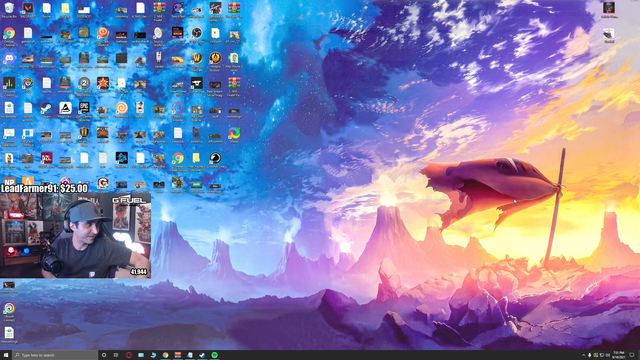This screenshot has width=640, height=360.
Task: Open the taskbar clock and date
Action: click(619, 355)
